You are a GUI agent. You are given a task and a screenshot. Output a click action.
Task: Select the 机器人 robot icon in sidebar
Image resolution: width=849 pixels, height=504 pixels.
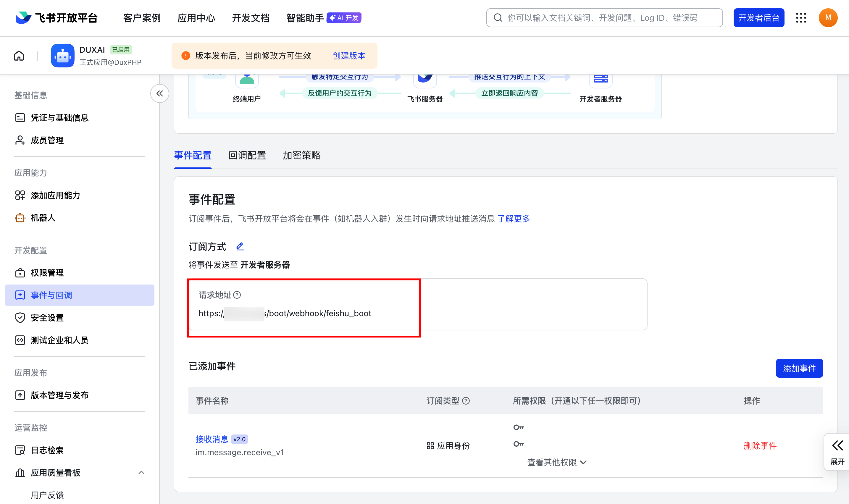point(20,218)
